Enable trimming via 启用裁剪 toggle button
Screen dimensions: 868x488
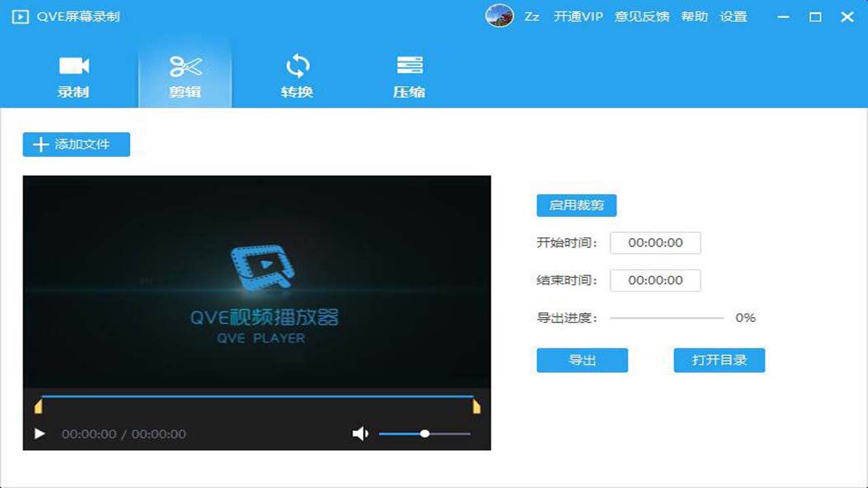576,205
